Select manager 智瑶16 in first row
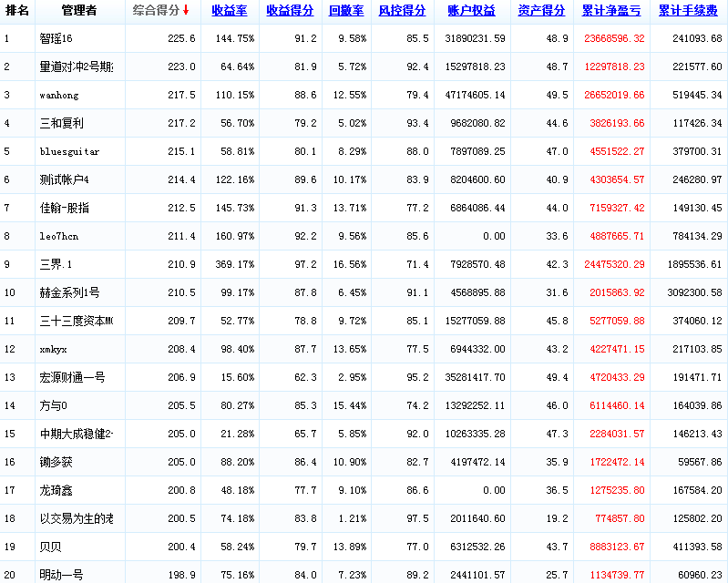Image resolution: width=728 pixels, height=583 pixels. point(56,39)
